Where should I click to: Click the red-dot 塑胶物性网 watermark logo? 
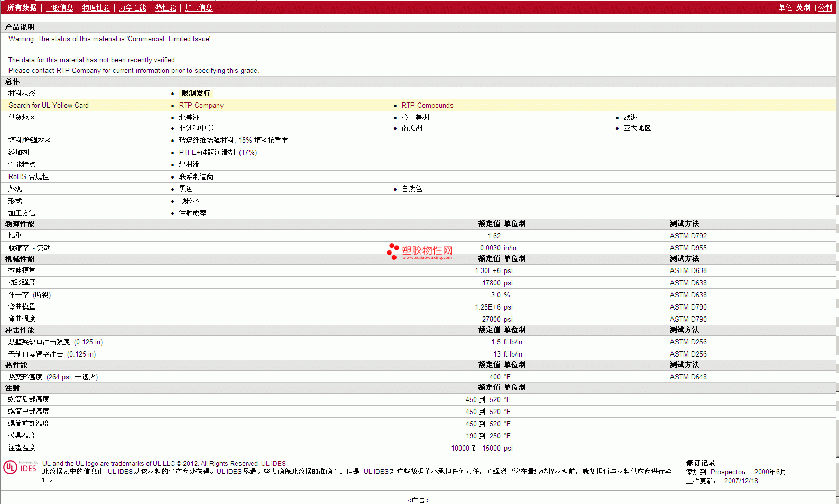(420, 251)
